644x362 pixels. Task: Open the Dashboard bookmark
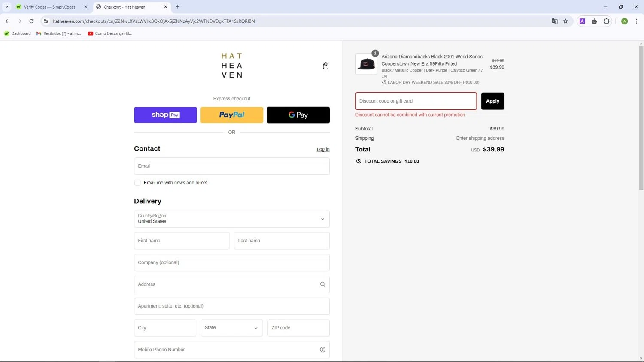tap(18, 33)
